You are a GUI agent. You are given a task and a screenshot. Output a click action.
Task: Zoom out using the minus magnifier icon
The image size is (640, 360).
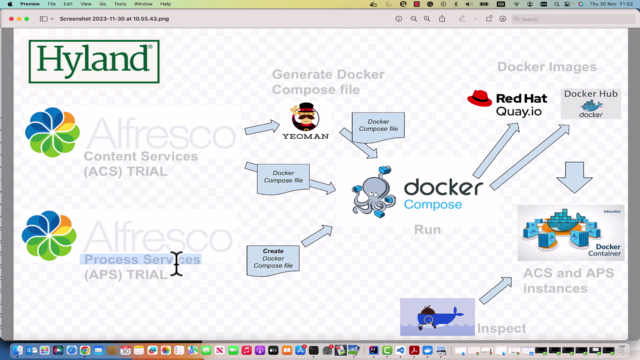point(413,19)
